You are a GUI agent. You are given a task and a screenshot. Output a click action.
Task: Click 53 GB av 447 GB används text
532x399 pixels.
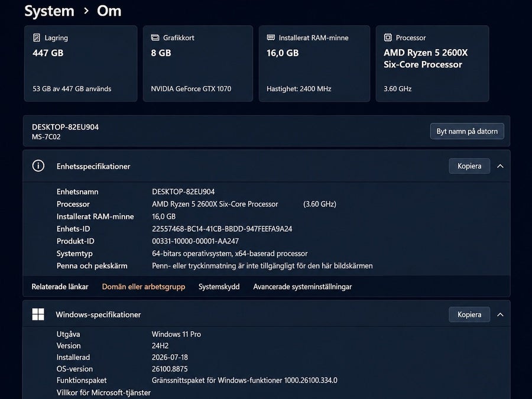click(72, 89)
